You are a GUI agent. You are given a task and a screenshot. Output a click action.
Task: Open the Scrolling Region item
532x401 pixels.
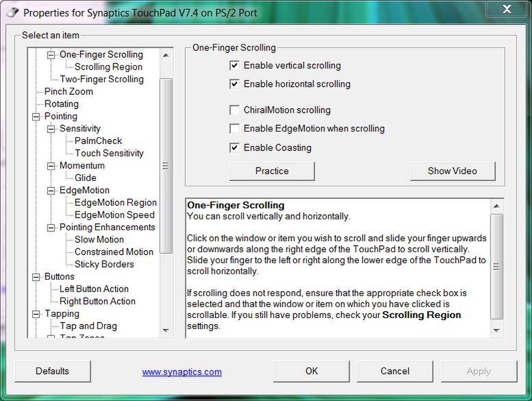[x=108, y=66]
